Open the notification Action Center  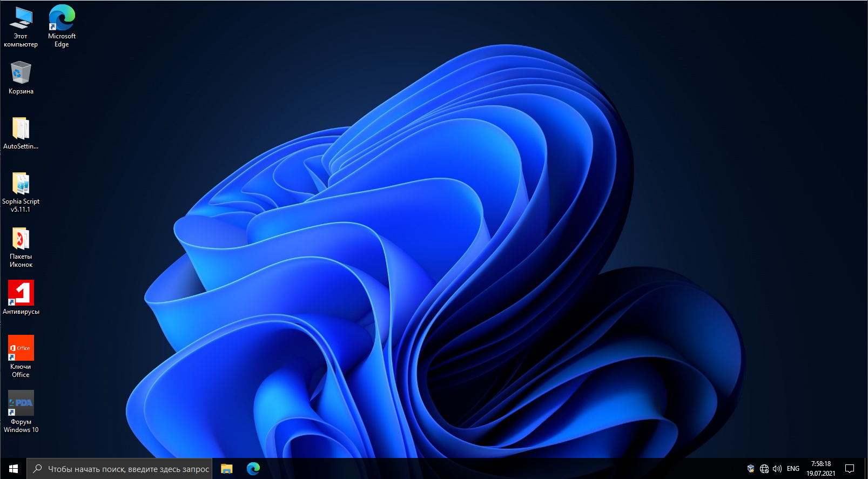pyautogui.click(x=850, y=469)
